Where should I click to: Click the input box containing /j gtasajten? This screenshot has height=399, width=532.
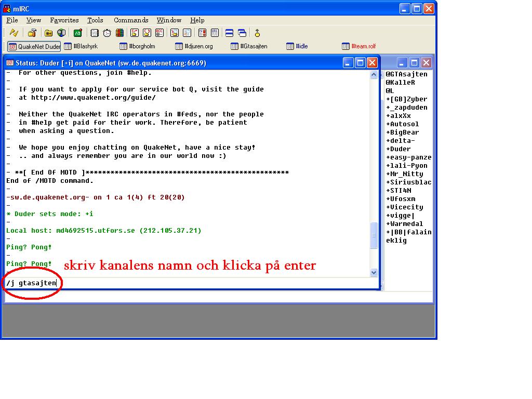point(192,283)
